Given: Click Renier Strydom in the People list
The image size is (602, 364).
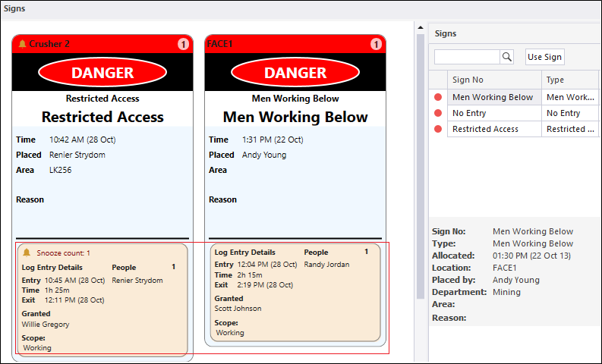Looking at the screenshot, I should click(x=137, y=281).
